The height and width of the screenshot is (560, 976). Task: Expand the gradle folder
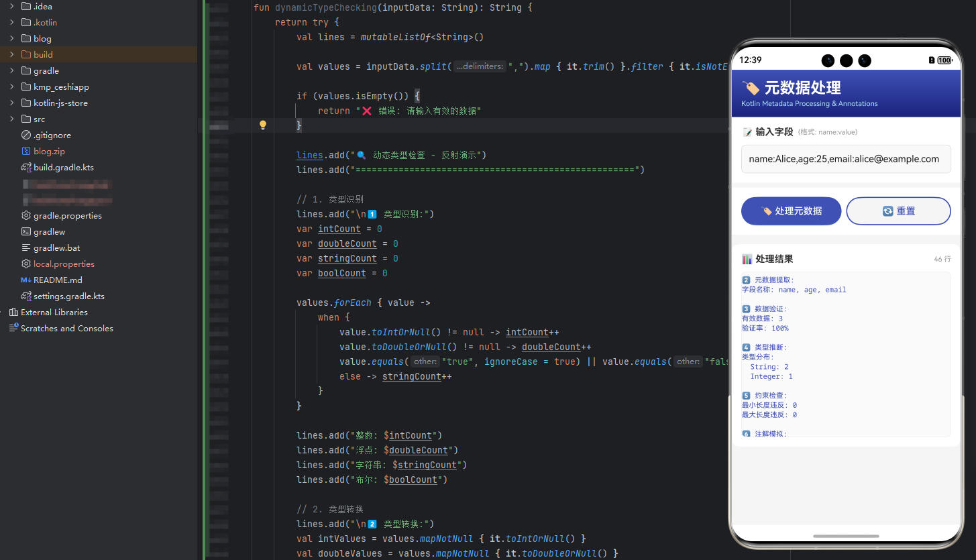pyautogui.click(x=12, y=70)
